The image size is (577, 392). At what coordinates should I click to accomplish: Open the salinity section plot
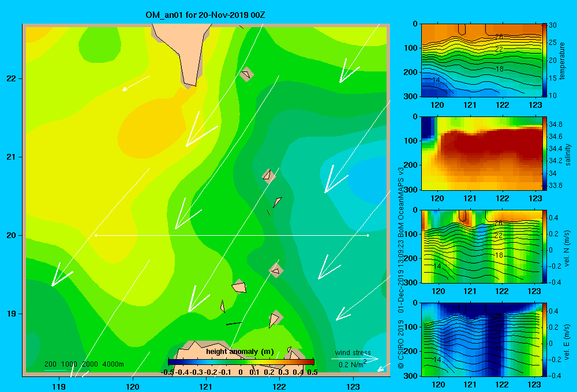point(481,153)
